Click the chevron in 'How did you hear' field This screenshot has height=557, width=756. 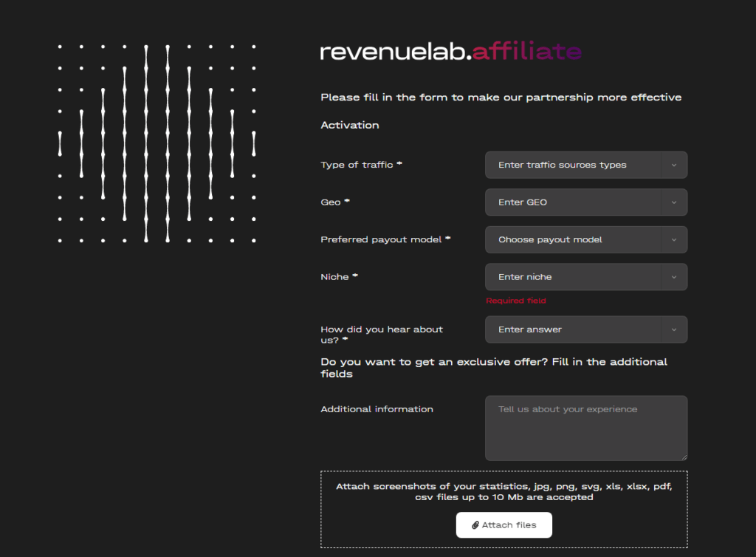click(x=673, y=329)
